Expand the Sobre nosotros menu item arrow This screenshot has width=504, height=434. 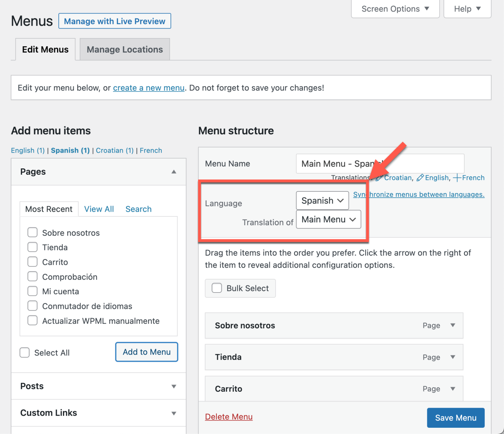[x=453, y=325]
